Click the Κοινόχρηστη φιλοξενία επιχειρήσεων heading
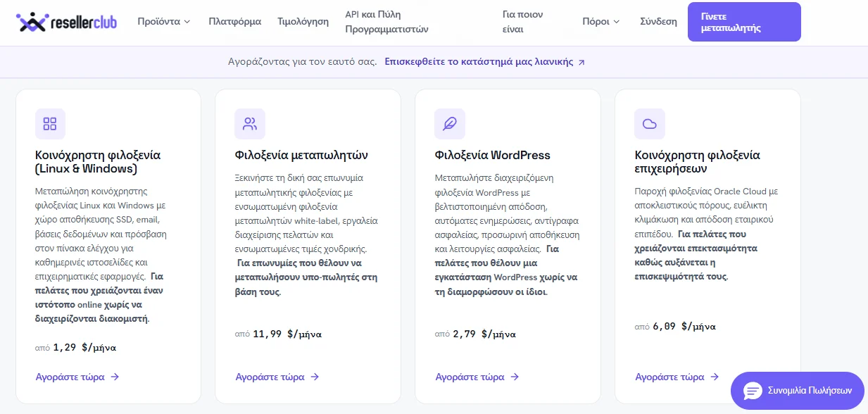868x414 pixels. coord(698,162)
